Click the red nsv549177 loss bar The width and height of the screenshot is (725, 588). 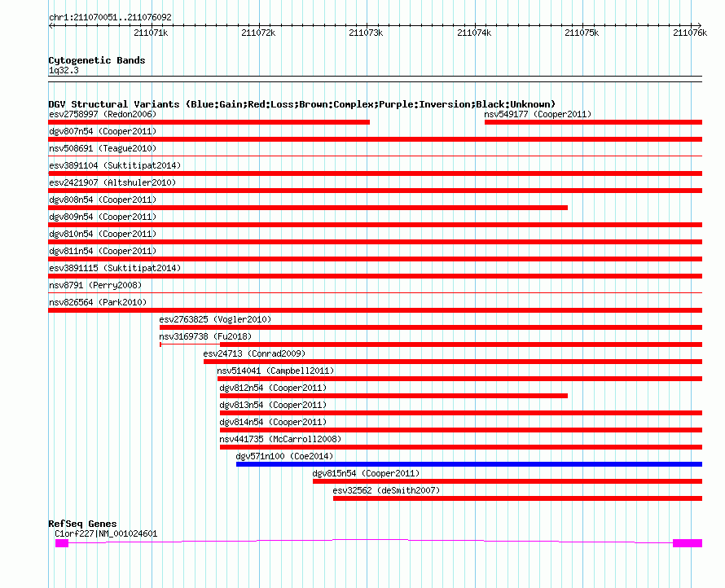point(593,122)
